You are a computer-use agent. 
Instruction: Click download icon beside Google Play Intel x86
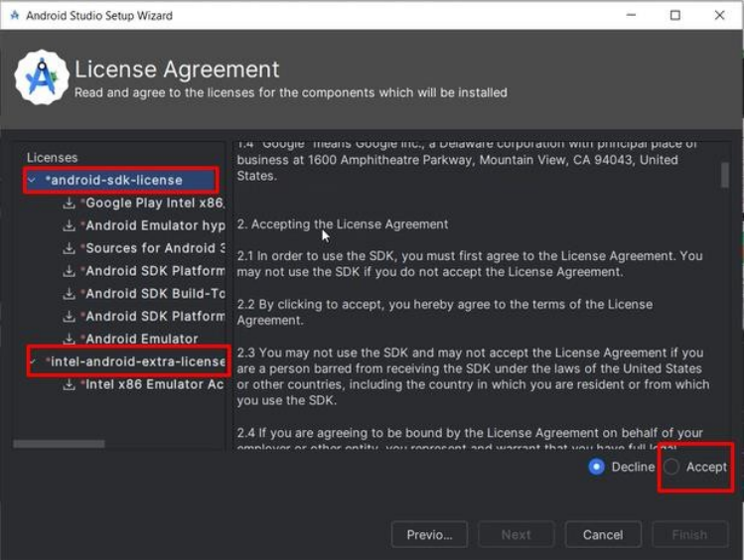click(70, 203)
